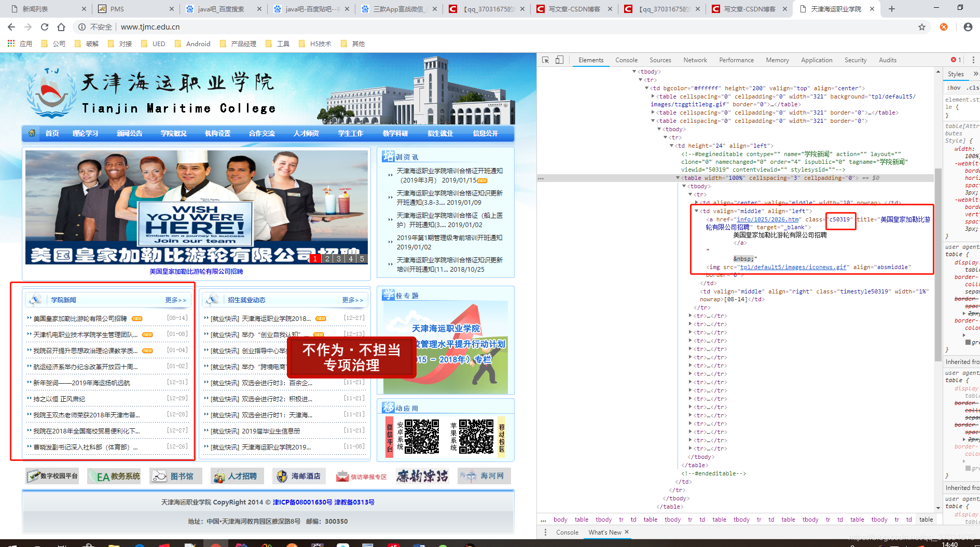Viewport: 980px width, 547px height.
Task: Click the website home icon in nav
Action: click(x=32, y=133)
